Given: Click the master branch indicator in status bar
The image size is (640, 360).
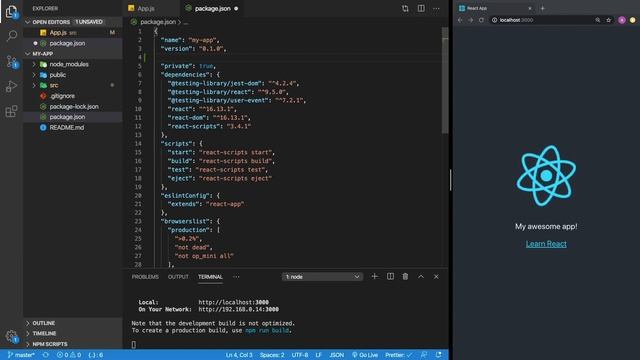Looking at the screenshot, I should 21,355.
